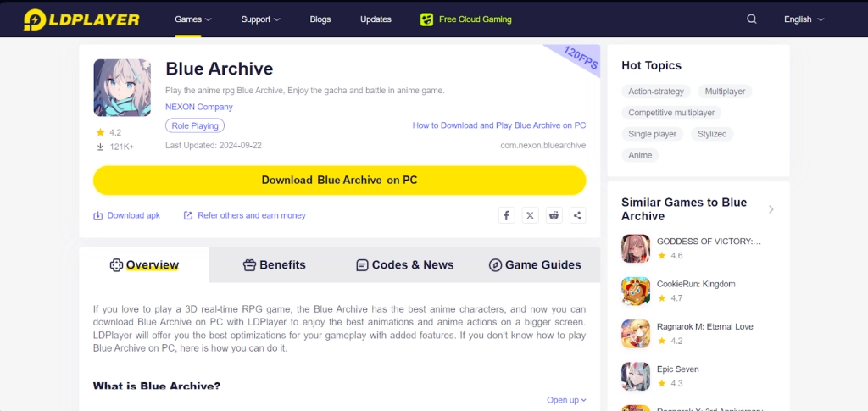Click the com.nexon.bluearchive package name
This screenshot has width=868, height=411.
pyautogui.click(x=543, y=146)
